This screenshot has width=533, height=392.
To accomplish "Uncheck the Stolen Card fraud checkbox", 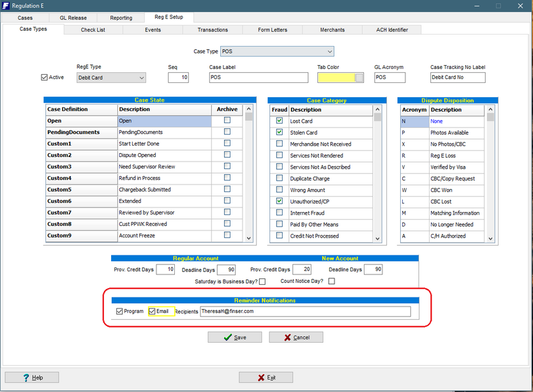I will (280, 132).
